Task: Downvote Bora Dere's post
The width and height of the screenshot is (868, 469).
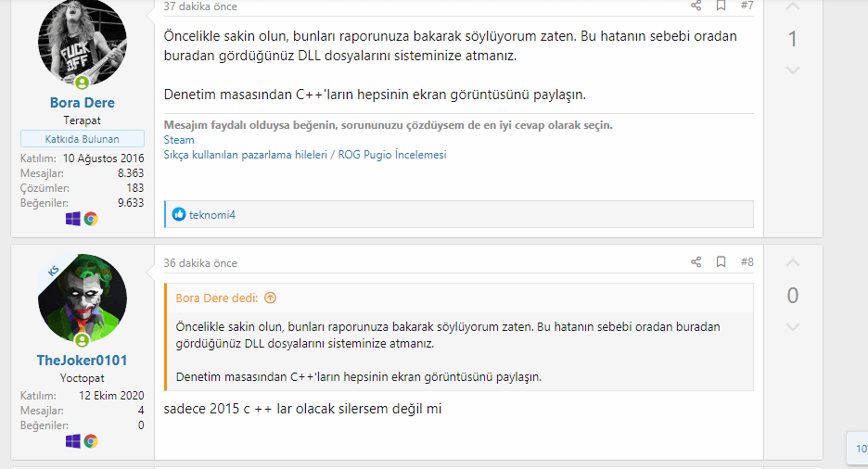Action: tap(792, 70)
